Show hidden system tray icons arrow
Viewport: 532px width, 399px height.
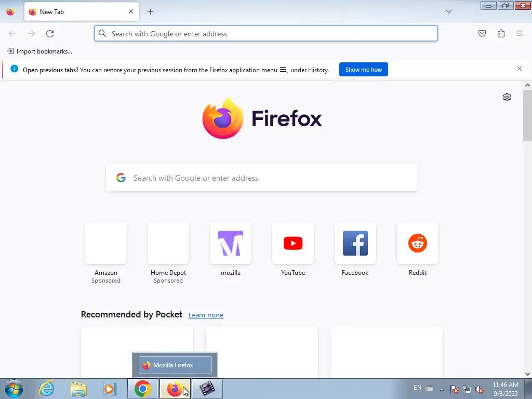tap(442, 389)
